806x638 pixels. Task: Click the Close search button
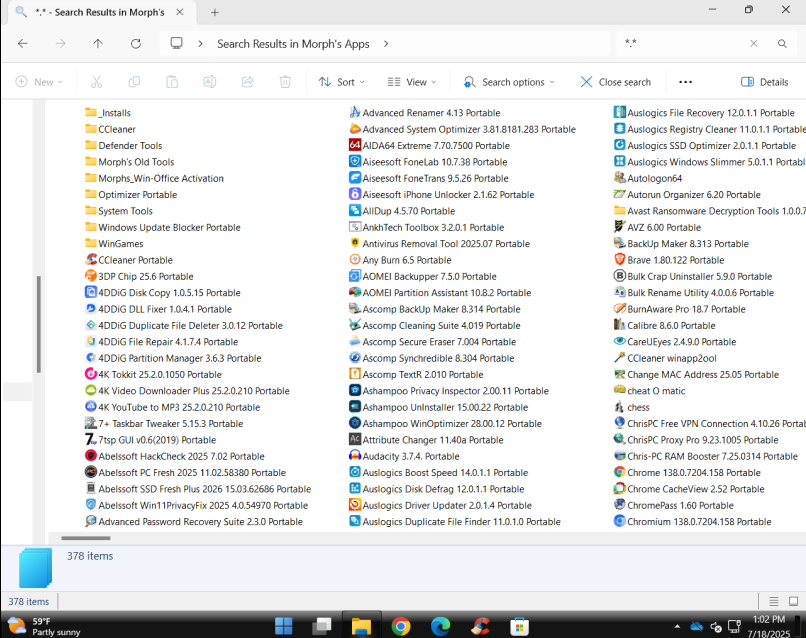(x=616, y=82)
